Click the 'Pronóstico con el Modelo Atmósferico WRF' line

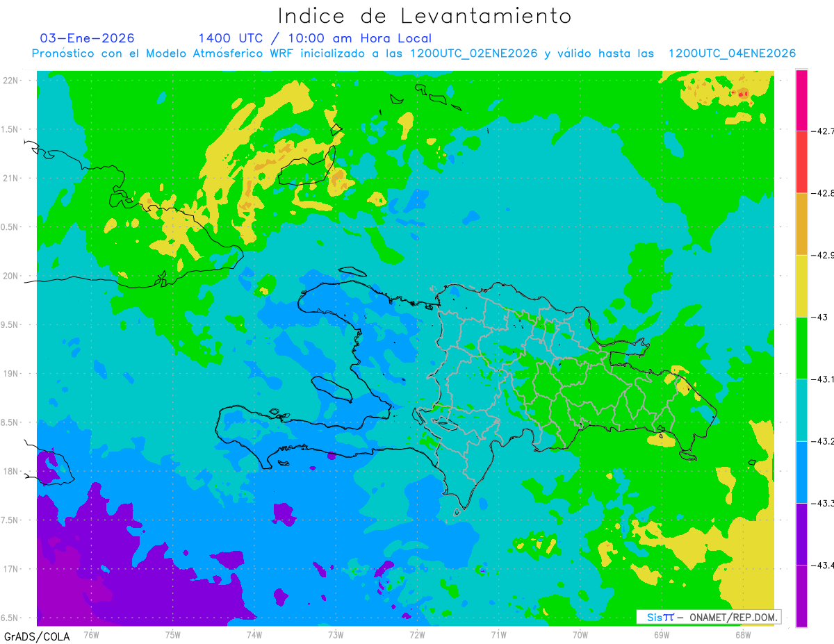414,53
